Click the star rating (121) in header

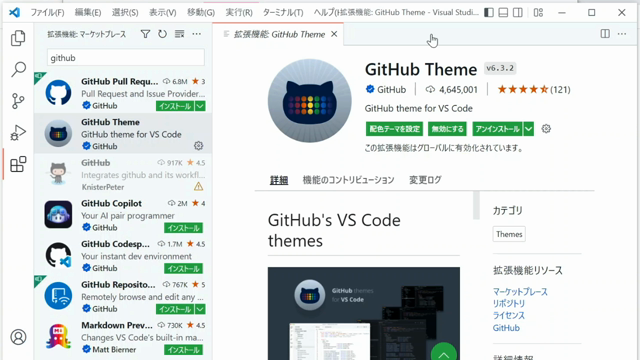click(x=534, y=89)
